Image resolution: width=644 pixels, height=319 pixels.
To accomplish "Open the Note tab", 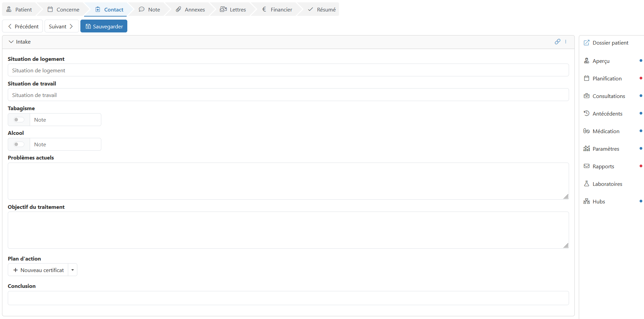I will (150, 9).
